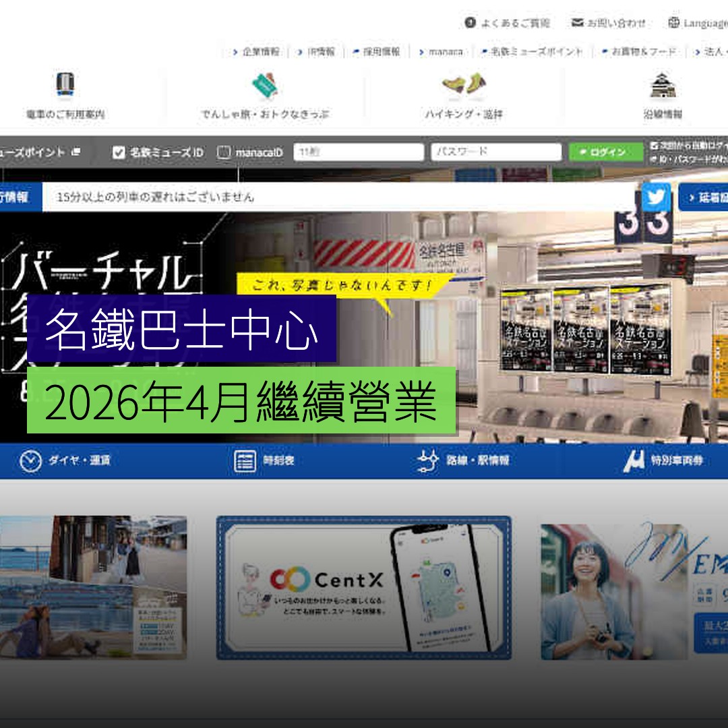Open the timetable icon for 時刻表

245,461
